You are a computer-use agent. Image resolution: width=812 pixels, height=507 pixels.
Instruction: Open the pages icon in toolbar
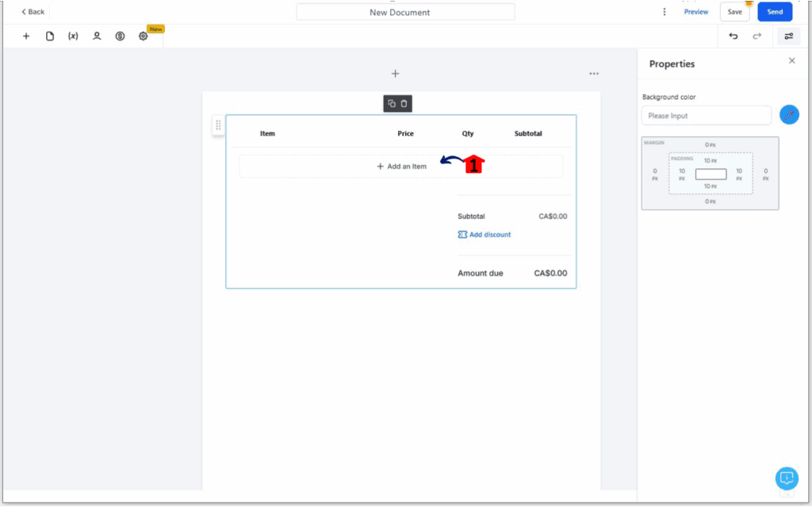[x=50, y=36]
